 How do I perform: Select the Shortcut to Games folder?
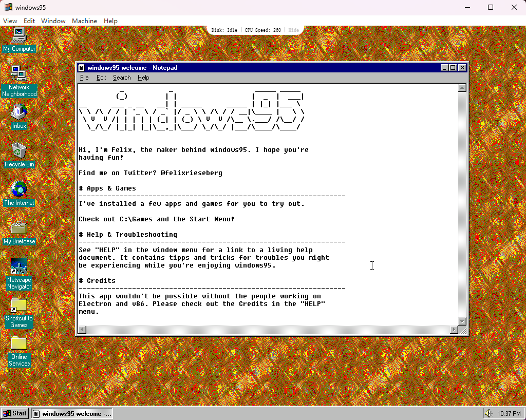[x=19, y=306]
